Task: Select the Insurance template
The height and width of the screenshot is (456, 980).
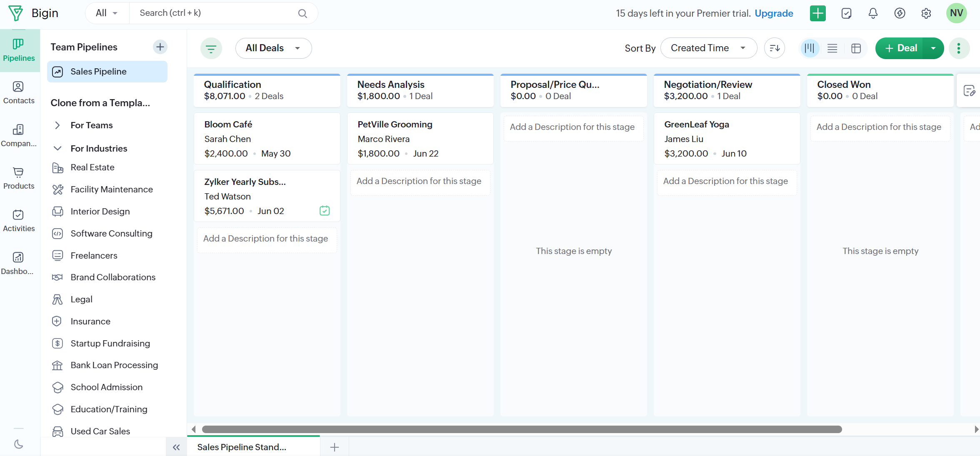Action: coord(90,321)
